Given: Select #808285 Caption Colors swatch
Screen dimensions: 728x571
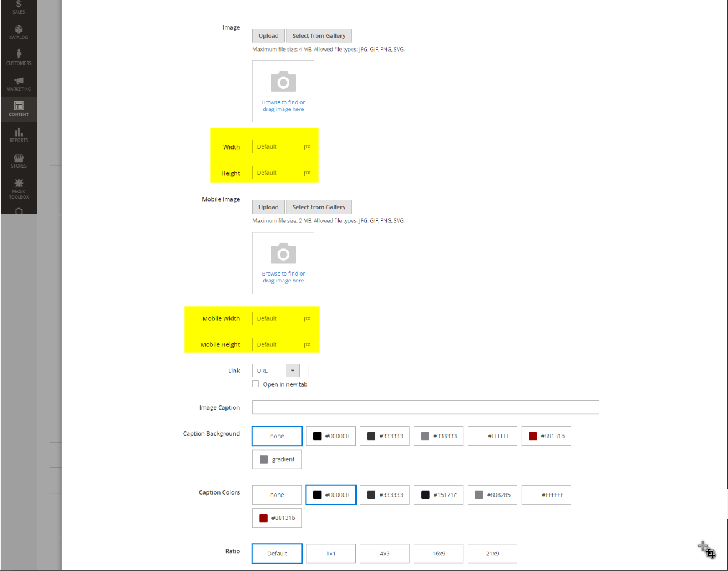Looking at the screenshot, I should (x=493, y=495).
